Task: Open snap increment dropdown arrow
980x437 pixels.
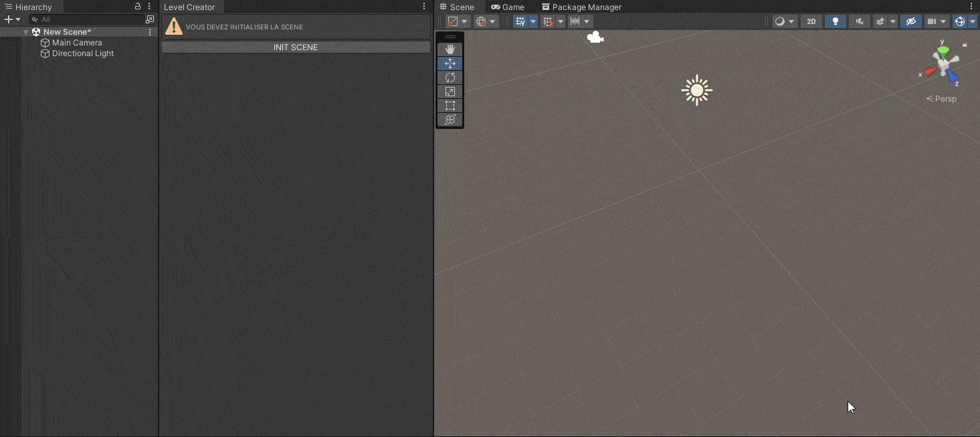Action: point(587,21)
